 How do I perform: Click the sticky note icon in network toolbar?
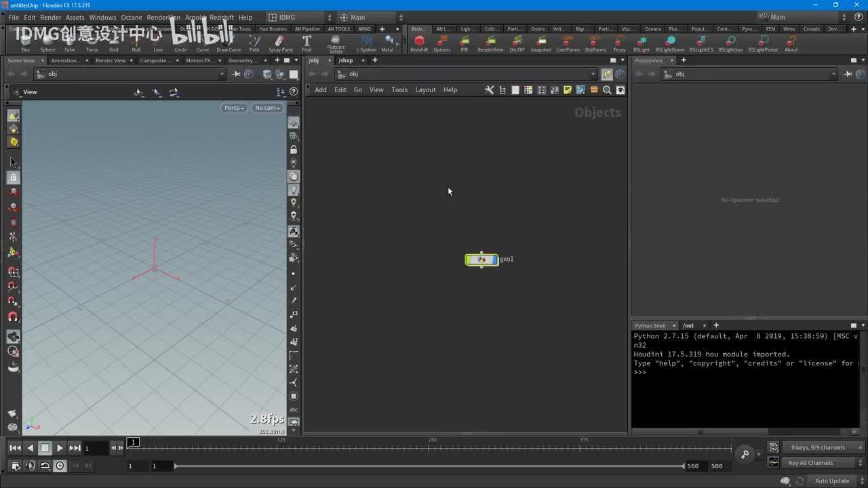(568, 90)
